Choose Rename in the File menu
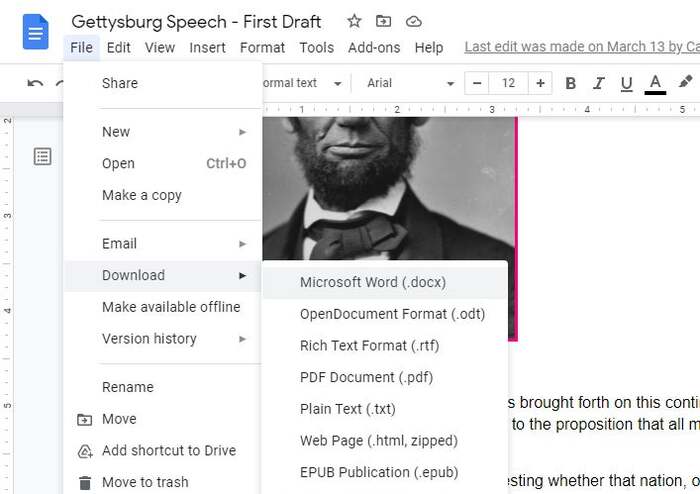The image size is (700, 494). [163, 387]
